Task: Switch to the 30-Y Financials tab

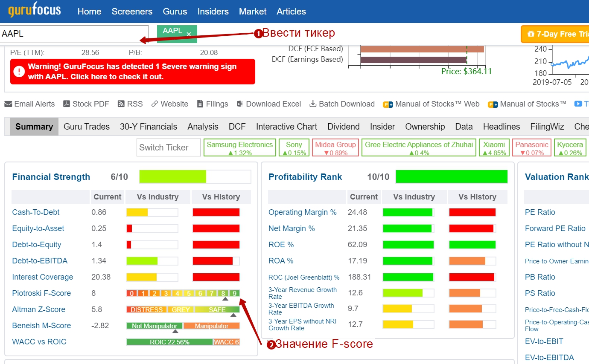Action: tap(149, 127)
